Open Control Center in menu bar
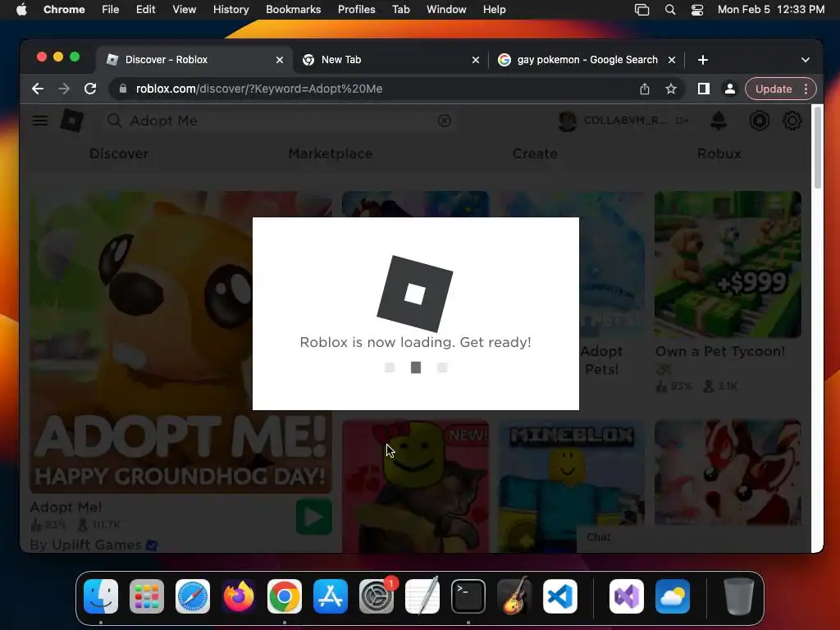 coord(697,10)
